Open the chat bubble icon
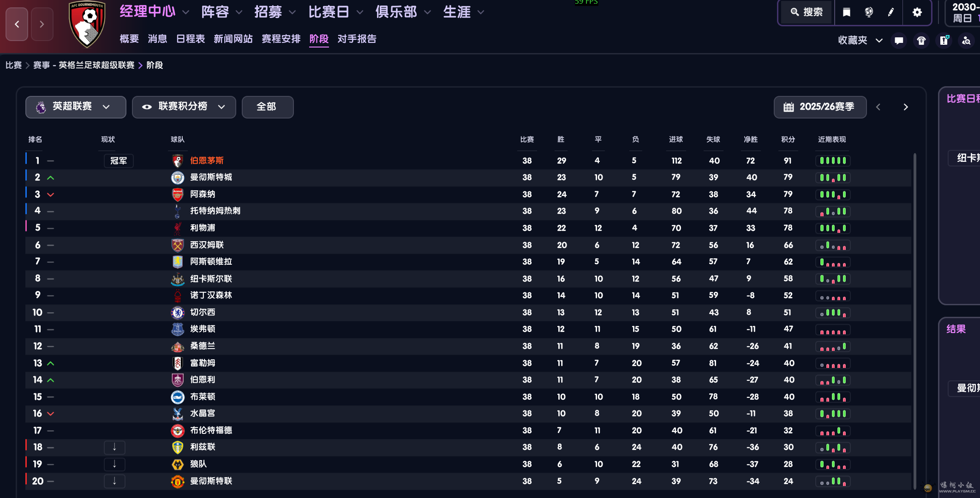 point(899,41)
